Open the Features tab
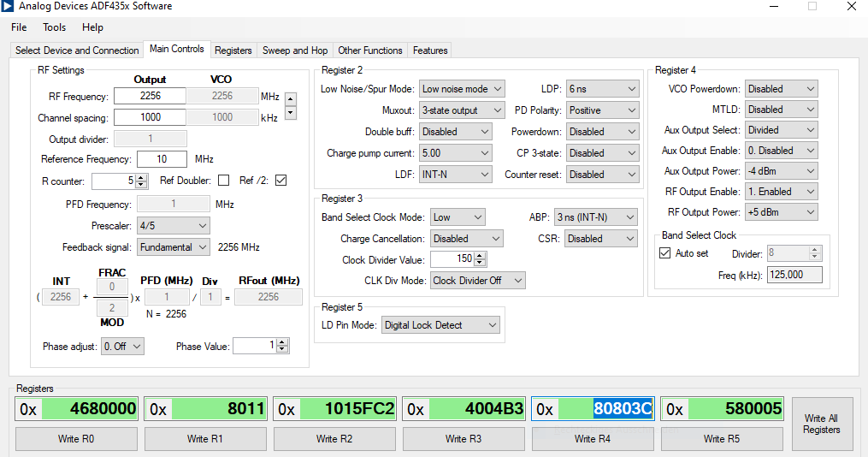This screenshot has width=868, height=457. pos(430,50)
